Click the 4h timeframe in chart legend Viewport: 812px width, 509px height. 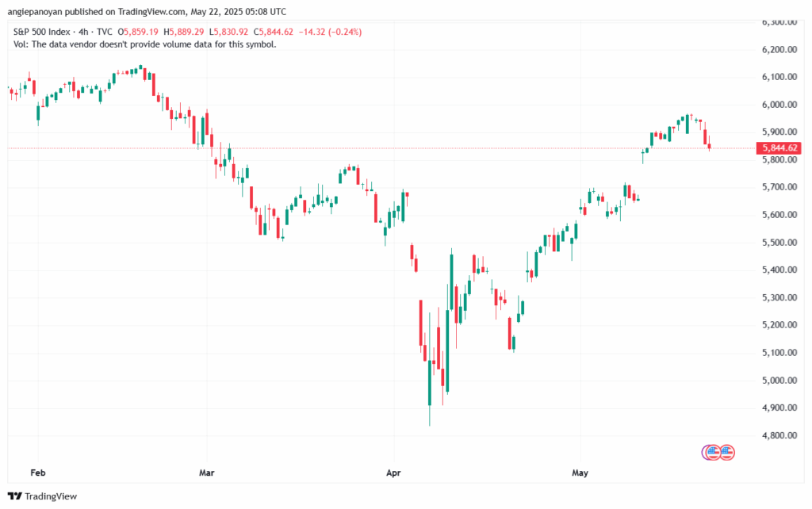click(83, 32)
